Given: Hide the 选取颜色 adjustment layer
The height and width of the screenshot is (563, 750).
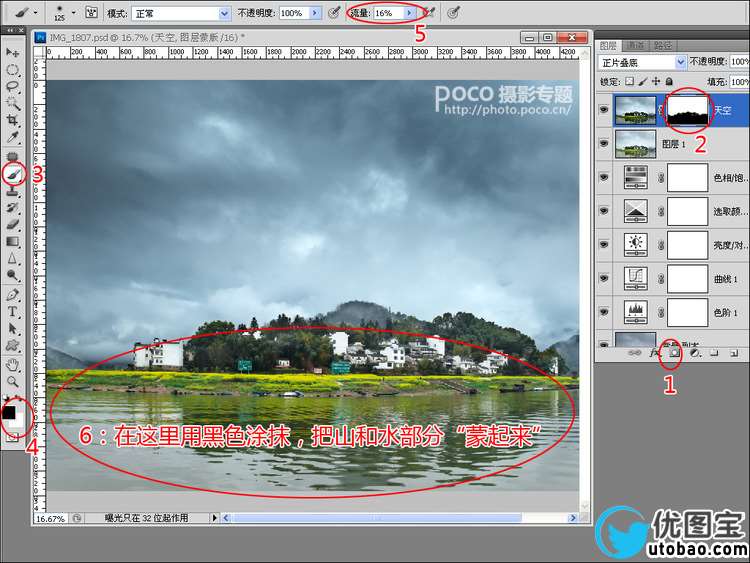Looking at the screenshot, I should pyautogui.click(x=604, y=210).
